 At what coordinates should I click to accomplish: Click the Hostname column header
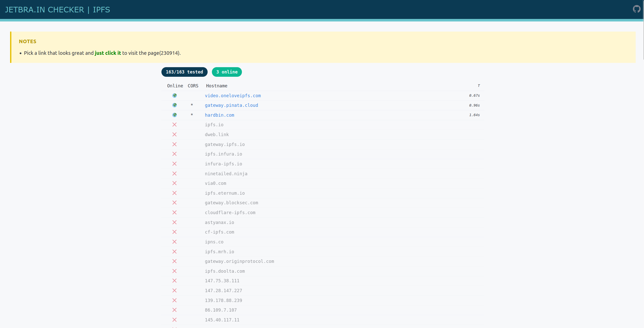pyautogui.click(x=216, y=86)
